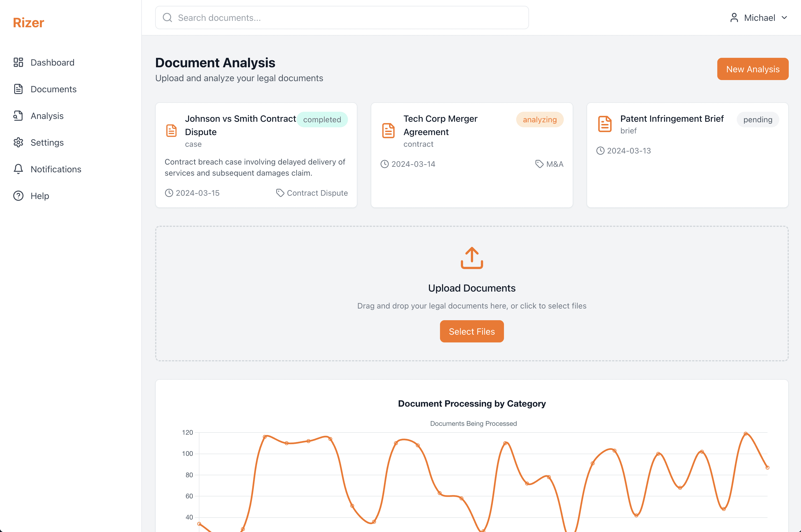Focus the Search documents input field
The image size is (801, 532).
coord(342,18)
